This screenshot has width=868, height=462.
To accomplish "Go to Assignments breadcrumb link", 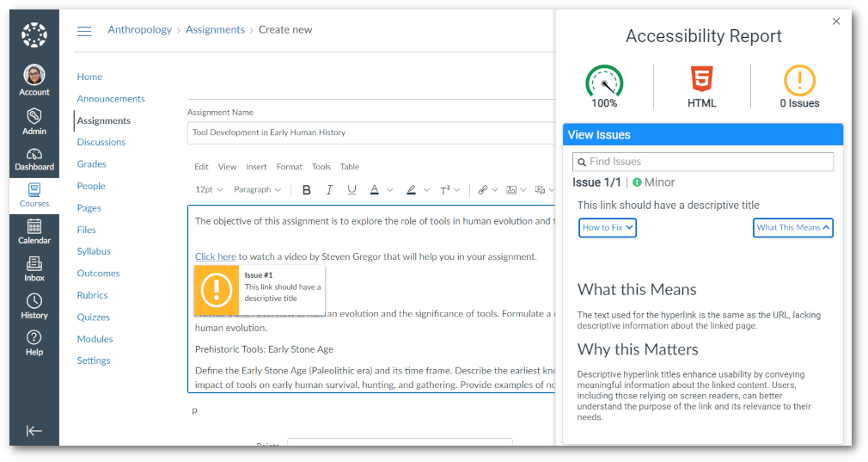I will (216, 30).
